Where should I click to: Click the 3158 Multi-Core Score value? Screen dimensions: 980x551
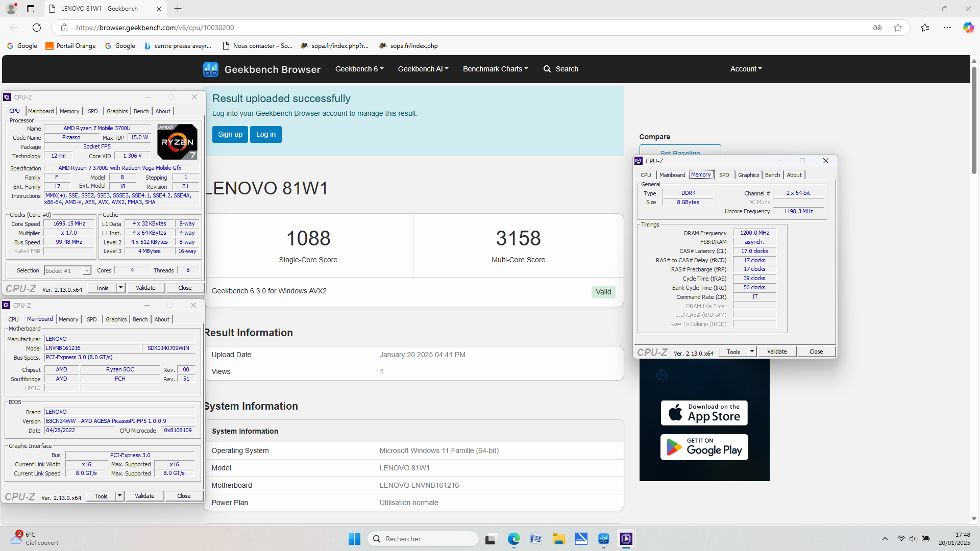(518, 238)
